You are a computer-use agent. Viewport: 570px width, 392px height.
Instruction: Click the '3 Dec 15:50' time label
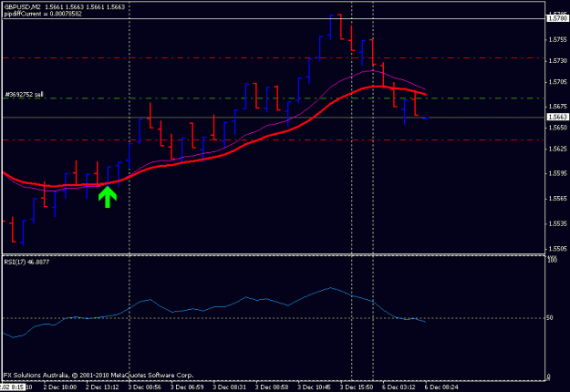[357, 387]
